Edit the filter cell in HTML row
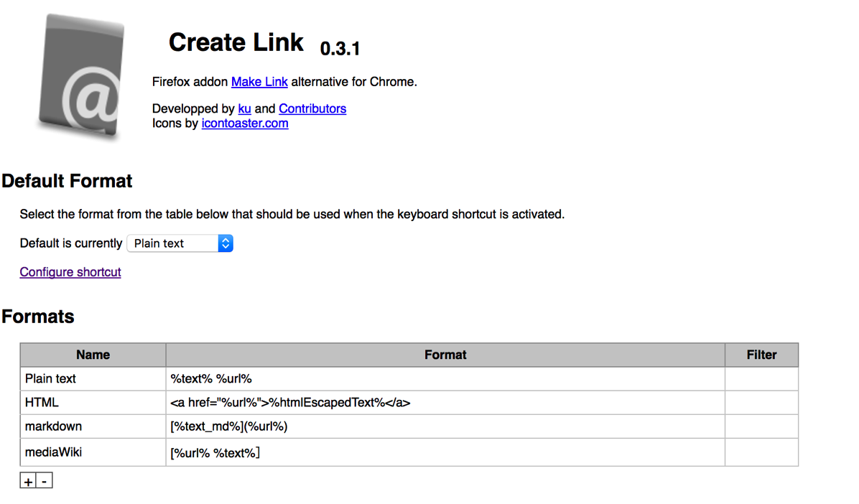 coord(761,403)
